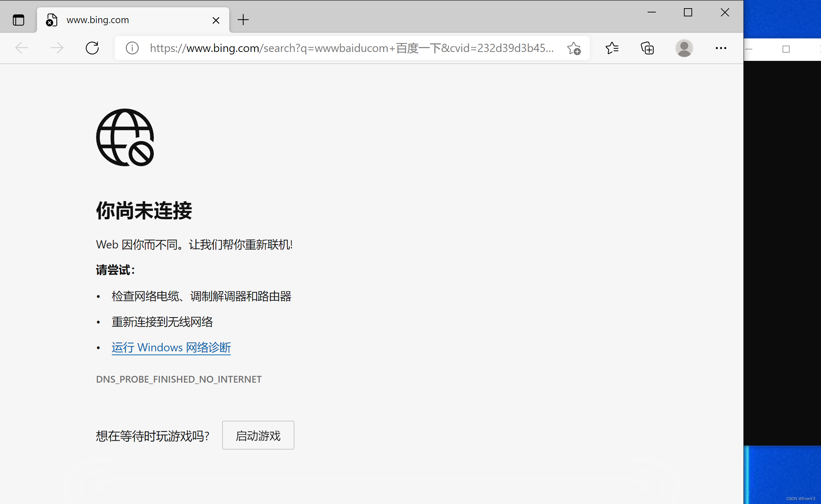Open the vertical tabs panel icon
This screenshot has height=504, width=821.
point(19,20)
